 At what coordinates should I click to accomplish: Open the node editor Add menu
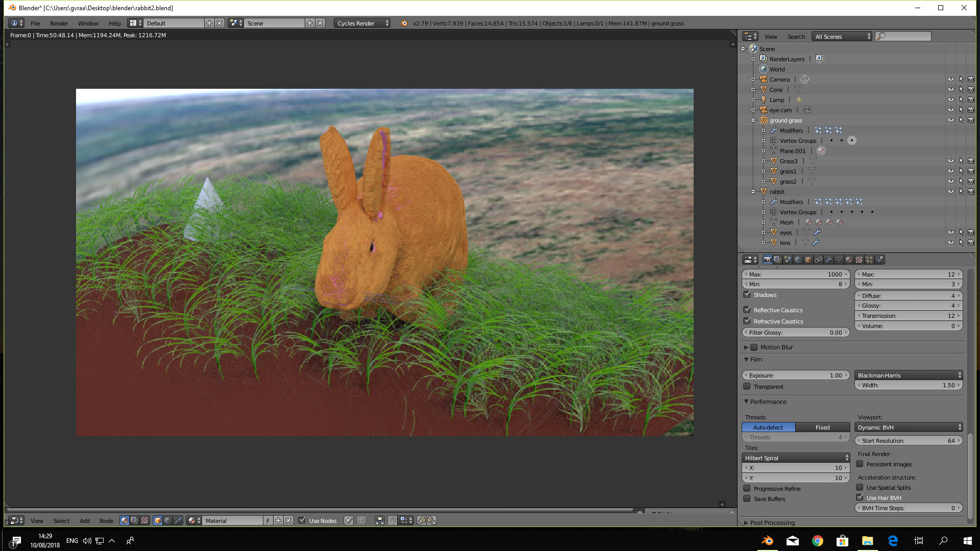coord(84,520)
